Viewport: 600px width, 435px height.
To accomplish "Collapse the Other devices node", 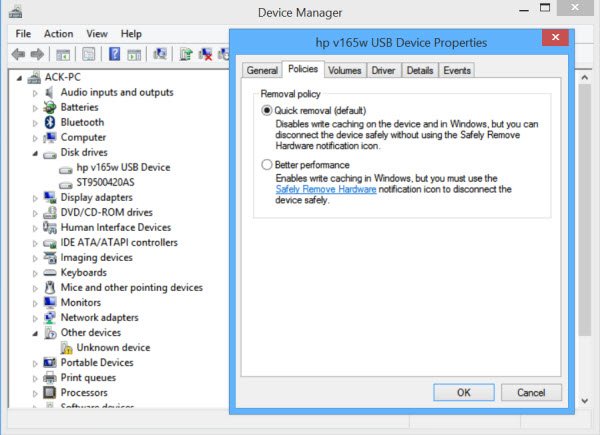I will 35,334.
